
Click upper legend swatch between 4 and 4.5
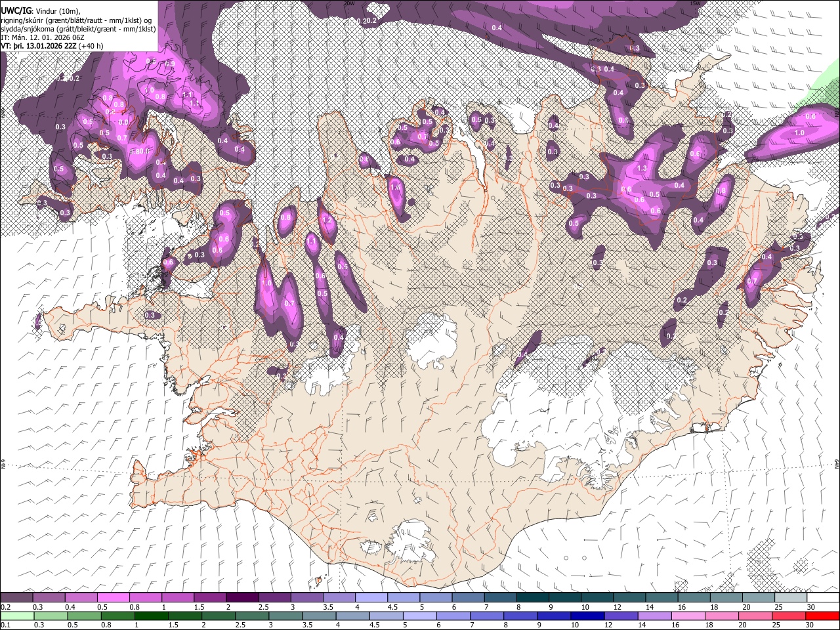371,598
